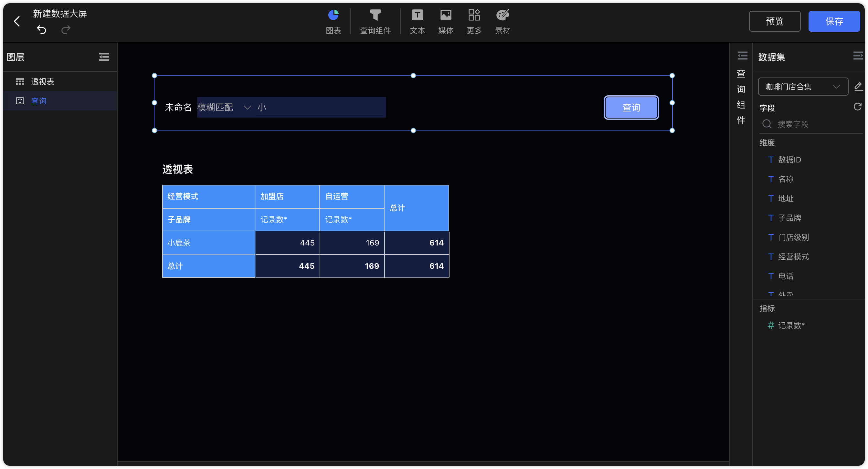Viewport: 868px width, 469px height.
Task: Toggle the 查询组件 side panel icon
Action: tap(742, 56)
